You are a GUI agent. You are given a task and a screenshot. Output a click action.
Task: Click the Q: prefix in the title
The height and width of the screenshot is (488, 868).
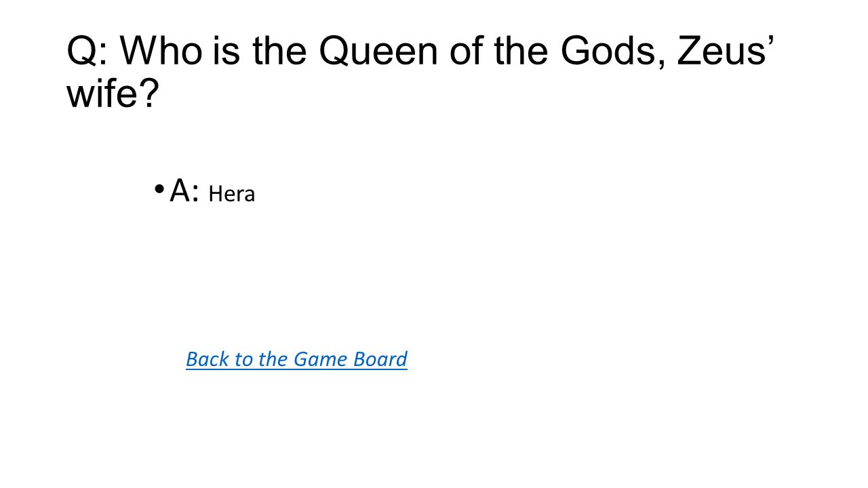tap(87, 52)
